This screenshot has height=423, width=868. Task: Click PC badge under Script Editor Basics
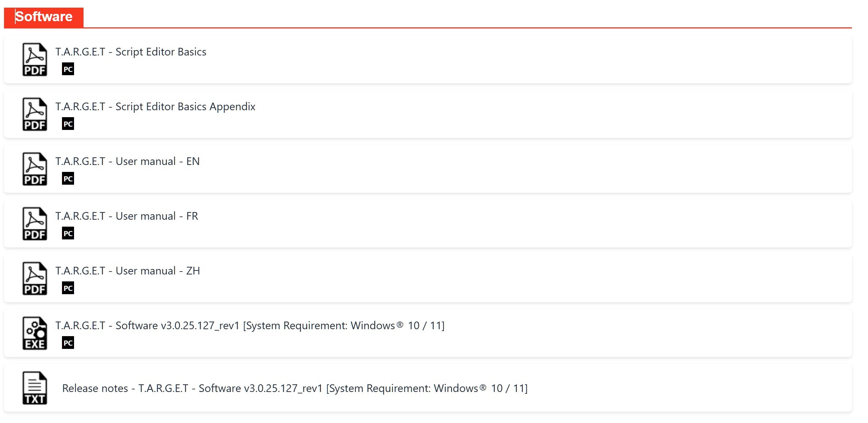pos(68,69)
